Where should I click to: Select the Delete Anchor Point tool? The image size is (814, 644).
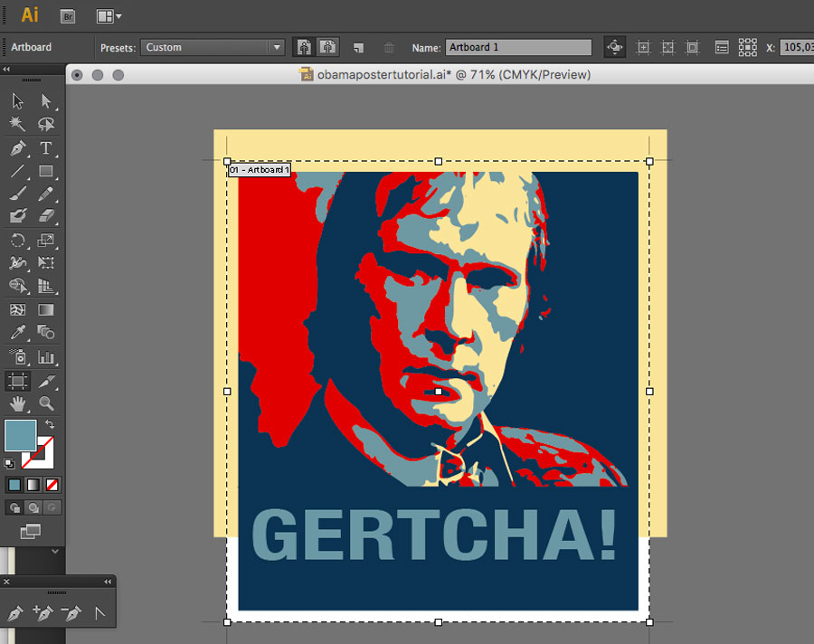point(71,613)
